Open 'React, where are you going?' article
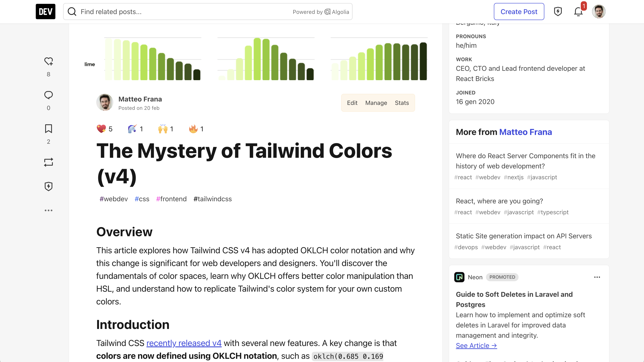This screenshot has width=644, height=362. pos(499,201)
